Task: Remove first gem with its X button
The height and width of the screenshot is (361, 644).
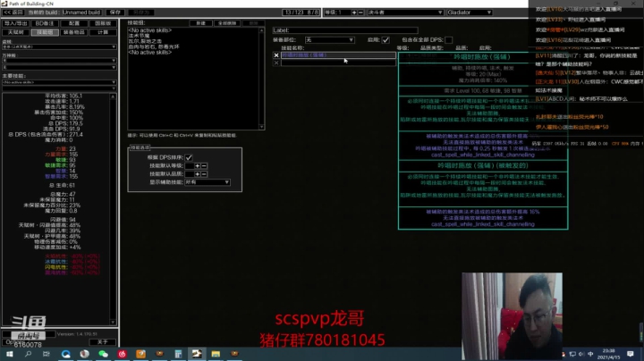Action: [x=276, y=55]
